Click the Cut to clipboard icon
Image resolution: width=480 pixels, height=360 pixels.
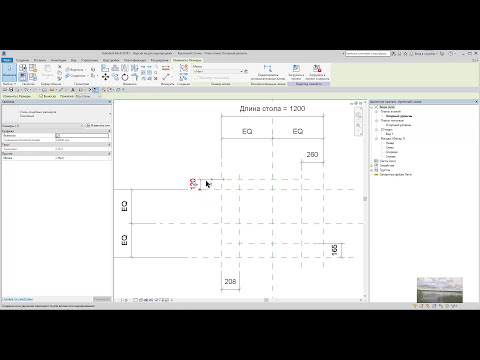(x=60, y=67)
